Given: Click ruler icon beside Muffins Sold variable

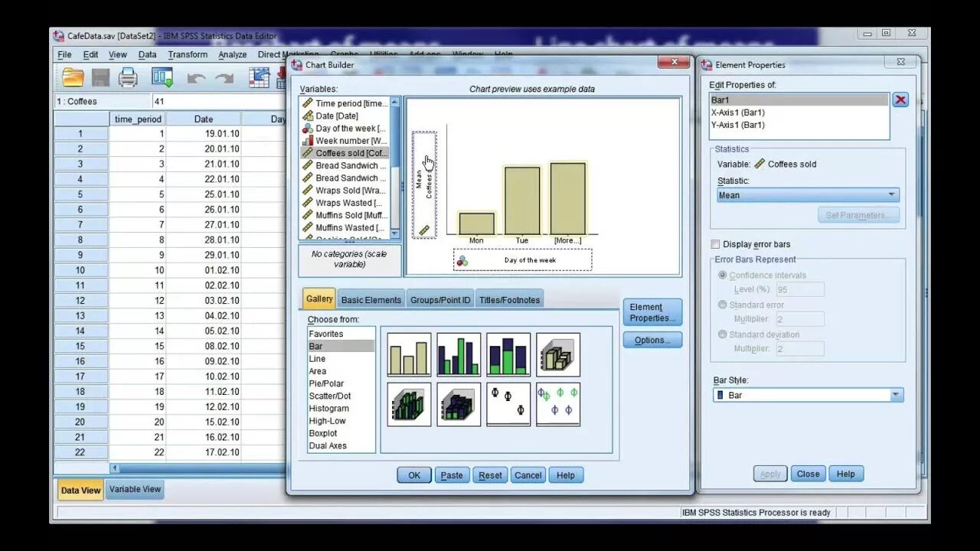Looking at the screenshot, I should coord(307,215).
